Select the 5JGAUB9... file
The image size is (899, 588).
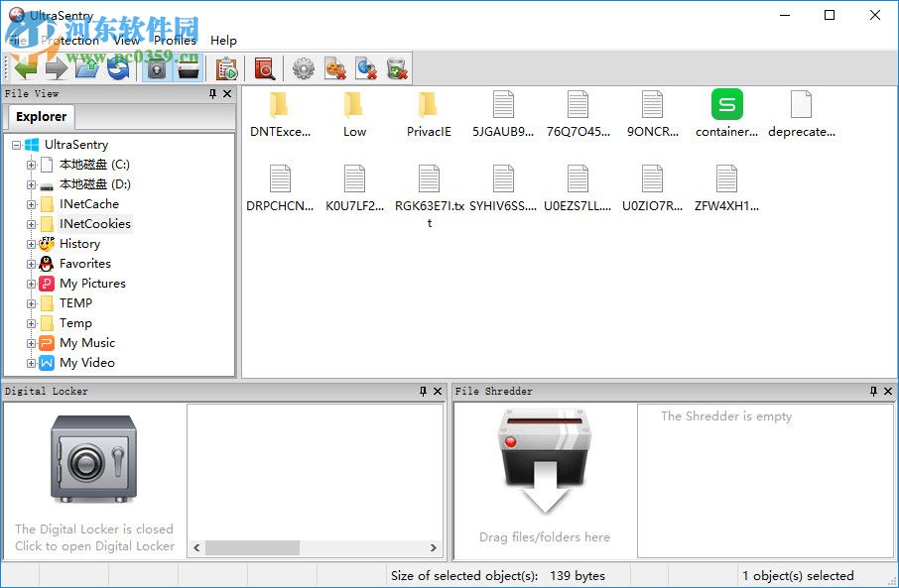point(503,115)
